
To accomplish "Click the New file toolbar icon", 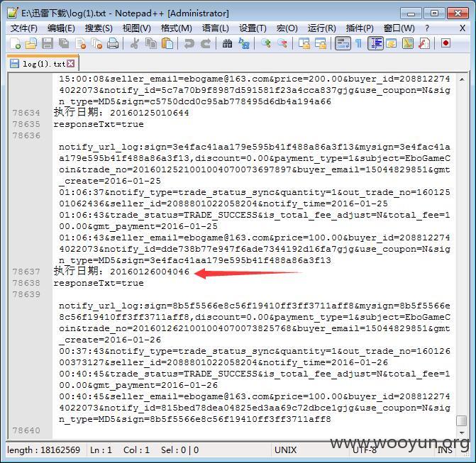I will (x=15, y=44).
